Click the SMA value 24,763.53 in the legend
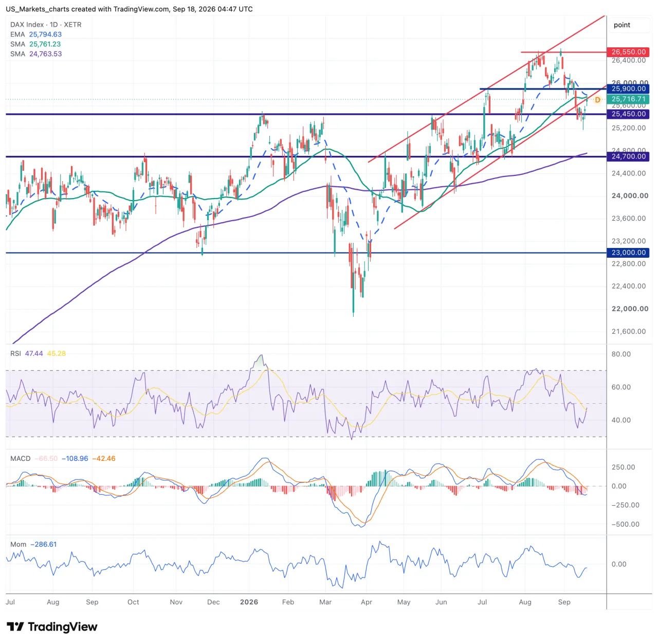 click(45, 54)
